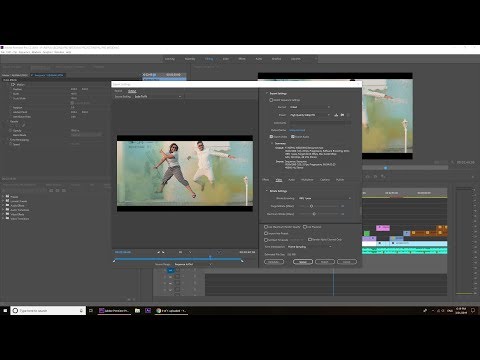The image size is (480, 360).
Task: Open File Explorer from the taskbar
Action: [137, 310]
